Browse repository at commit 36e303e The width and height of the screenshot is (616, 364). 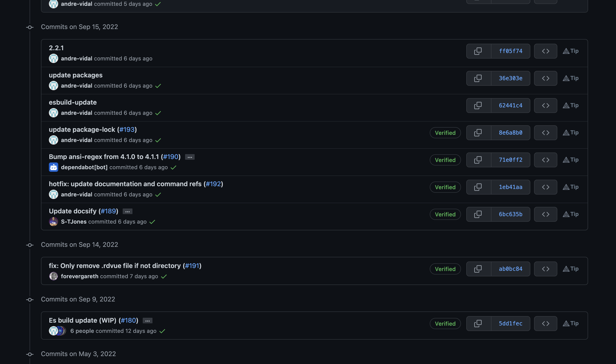[545, 78]
